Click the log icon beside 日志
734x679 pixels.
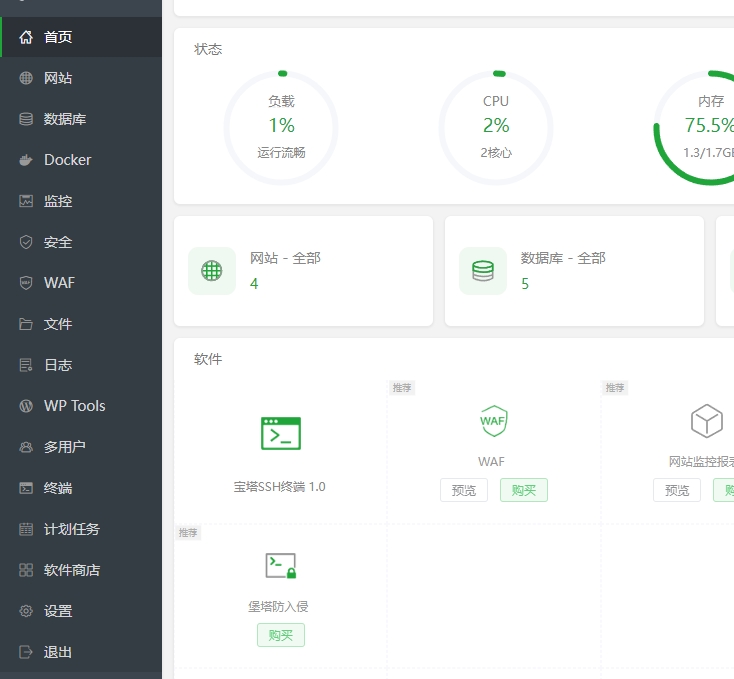pos(26,365)
